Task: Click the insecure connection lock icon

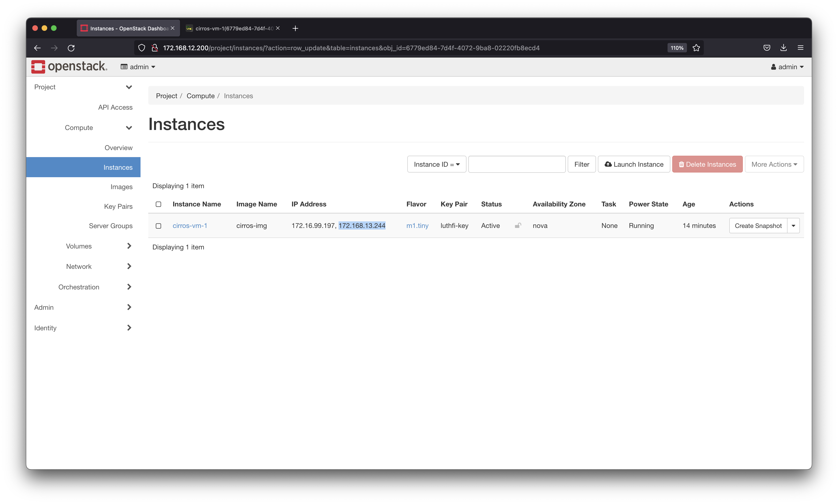Action: pos(155,48)
